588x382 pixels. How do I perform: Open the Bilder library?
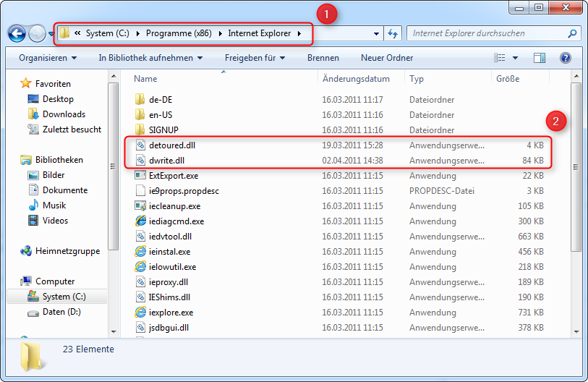[x=54, y=175]
